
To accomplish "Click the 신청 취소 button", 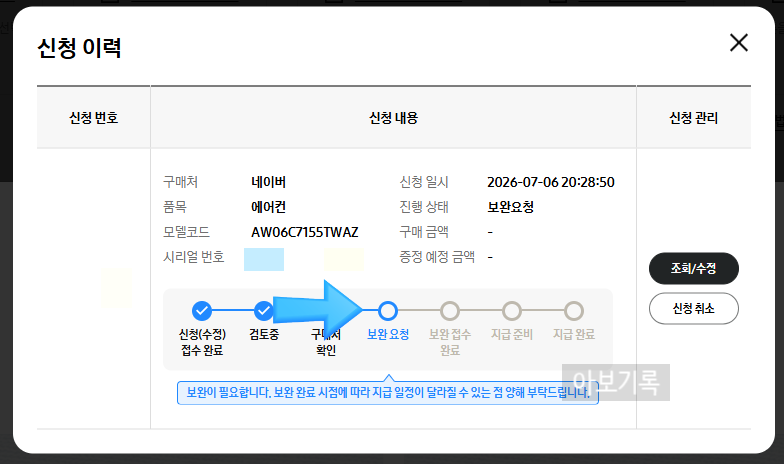I will click(694, 308).
